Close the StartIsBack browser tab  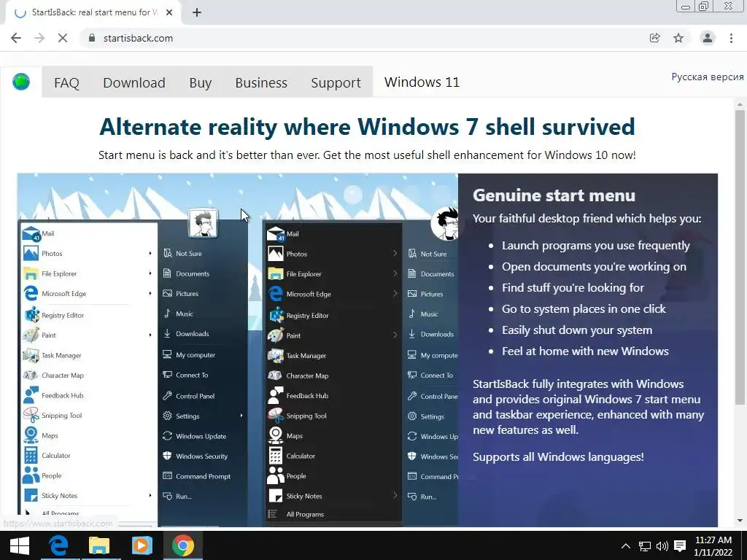click(x=169, y=12)
